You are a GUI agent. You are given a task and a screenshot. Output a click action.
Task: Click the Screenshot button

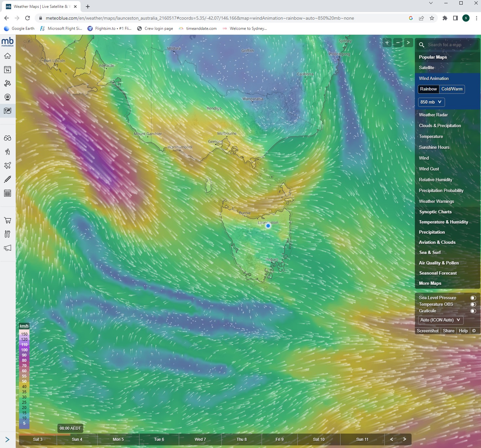[427, 331]
